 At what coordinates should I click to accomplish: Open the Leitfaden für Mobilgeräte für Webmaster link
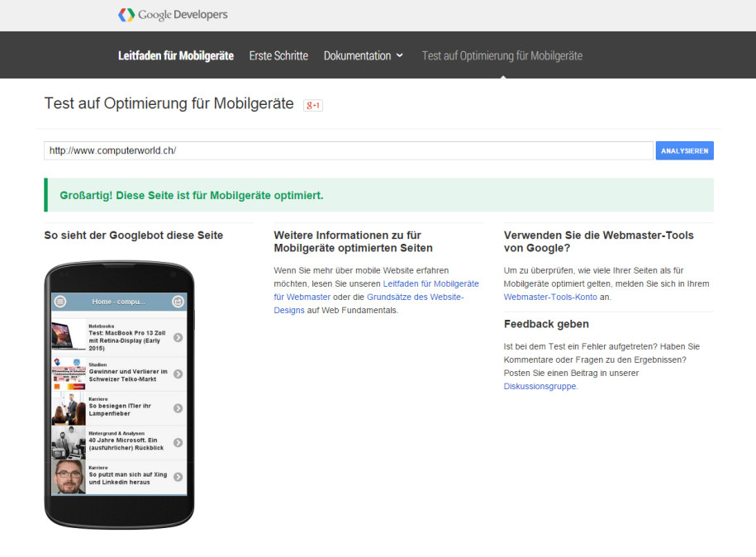point(377,290)
